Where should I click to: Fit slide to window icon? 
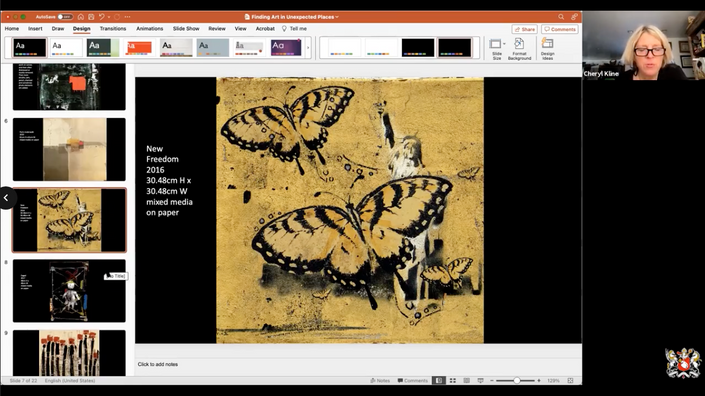pos(570,380)
